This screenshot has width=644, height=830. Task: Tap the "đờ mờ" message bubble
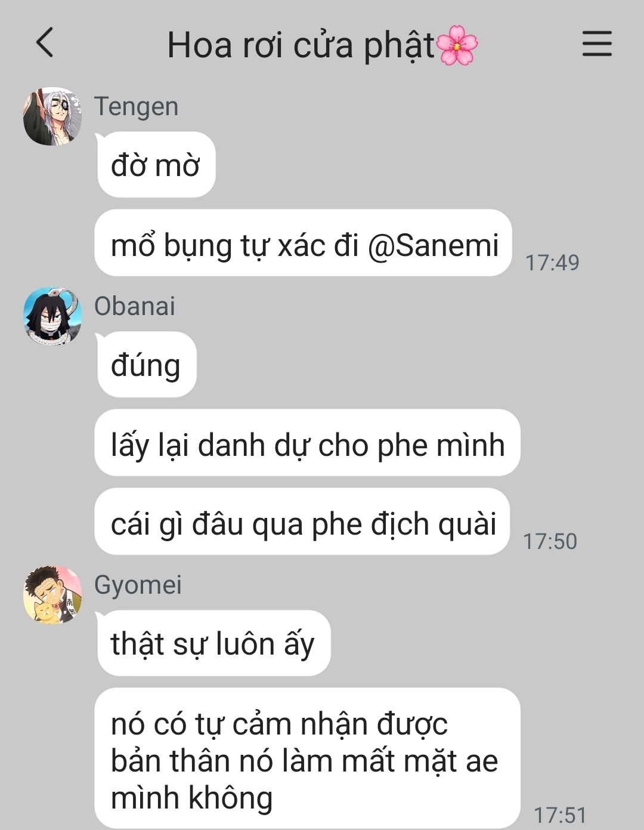[156, 165]
